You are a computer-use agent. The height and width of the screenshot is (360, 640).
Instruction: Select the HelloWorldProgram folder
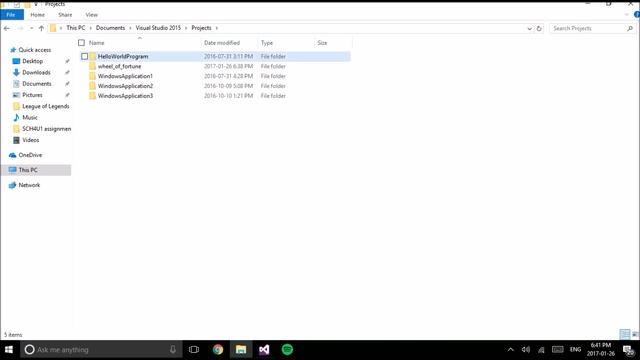tap(123, 56)
